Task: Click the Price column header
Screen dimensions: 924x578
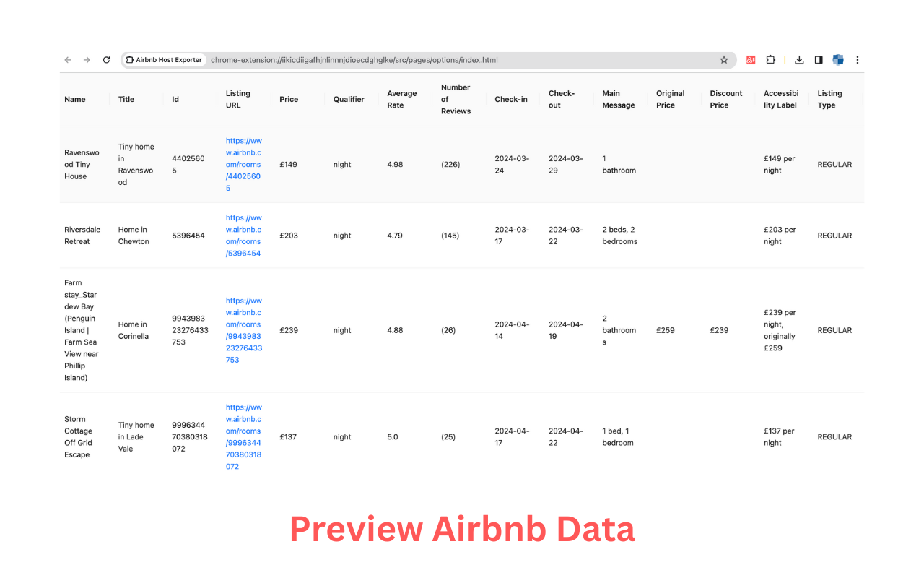Action: (289, 99)
